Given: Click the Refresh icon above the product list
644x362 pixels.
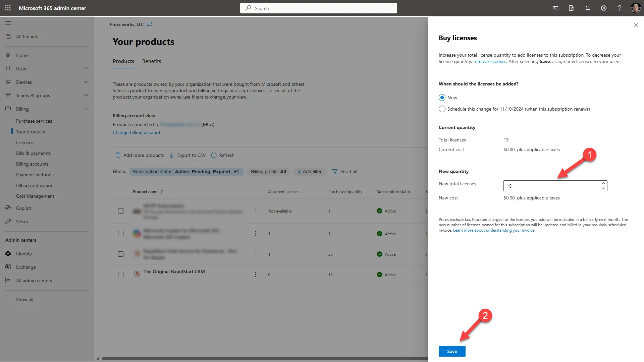Looking at the screenshot, I should click(214, 155).
